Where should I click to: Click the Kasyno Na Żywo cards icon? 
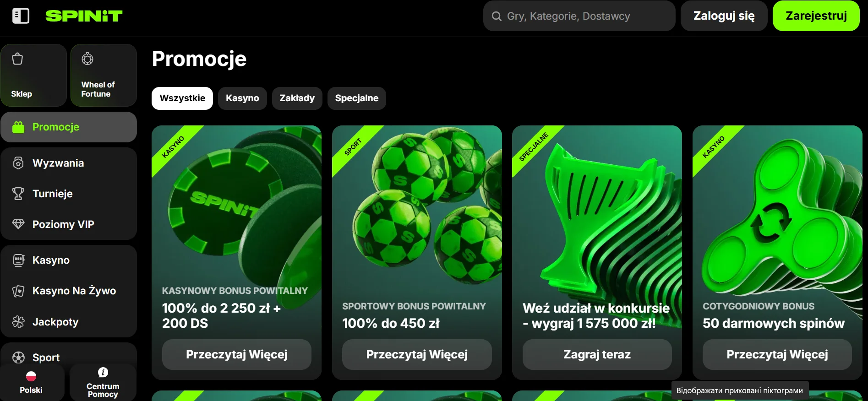(18, 291)
